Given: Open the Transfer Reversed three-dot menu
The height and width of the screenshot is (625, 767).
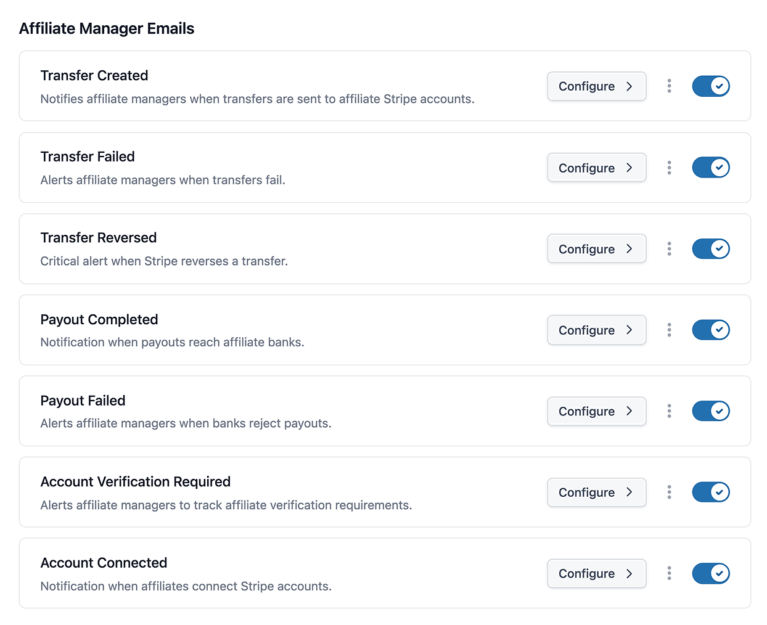Looking at the screenshot, I should pyautogui.click(x=669, y=249).
